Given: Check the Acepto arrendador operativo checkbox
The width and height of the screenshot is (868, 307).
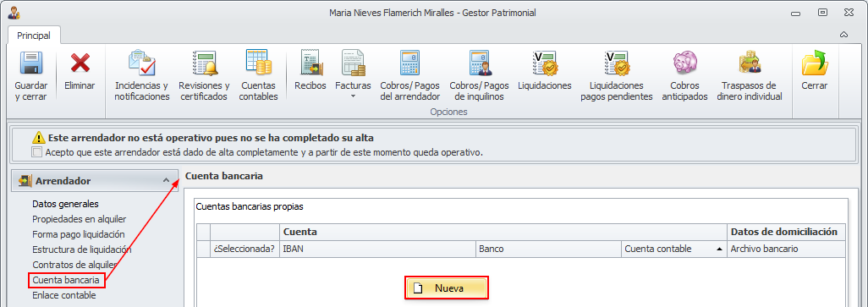Looking at the screenshot, I should [36, 152].
